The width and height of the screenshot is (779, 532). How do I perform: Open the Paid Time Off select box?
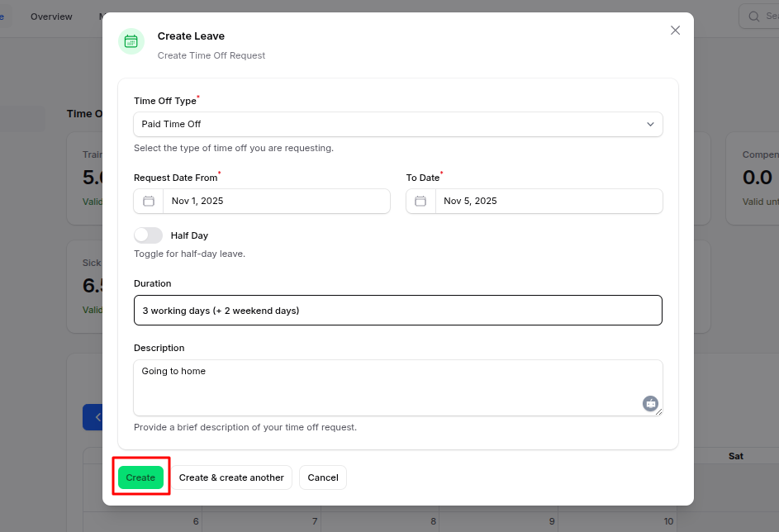[388, 124]
